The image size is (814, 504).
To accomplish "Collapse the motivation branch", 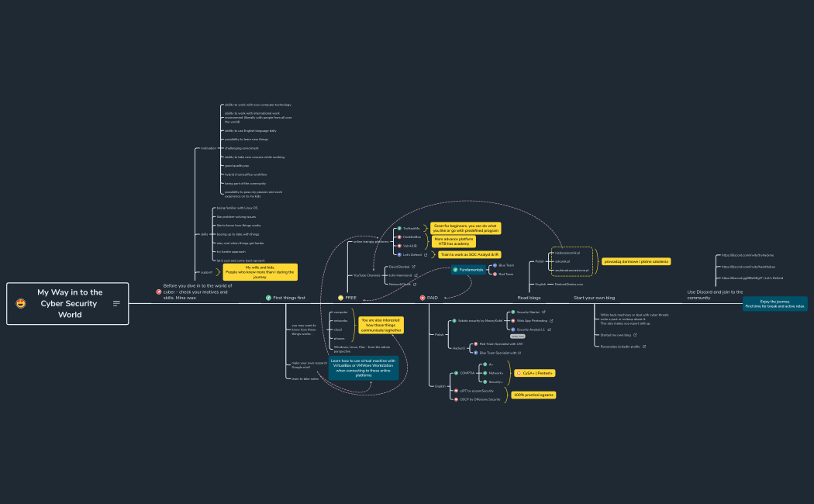I will tap(220, 147).
